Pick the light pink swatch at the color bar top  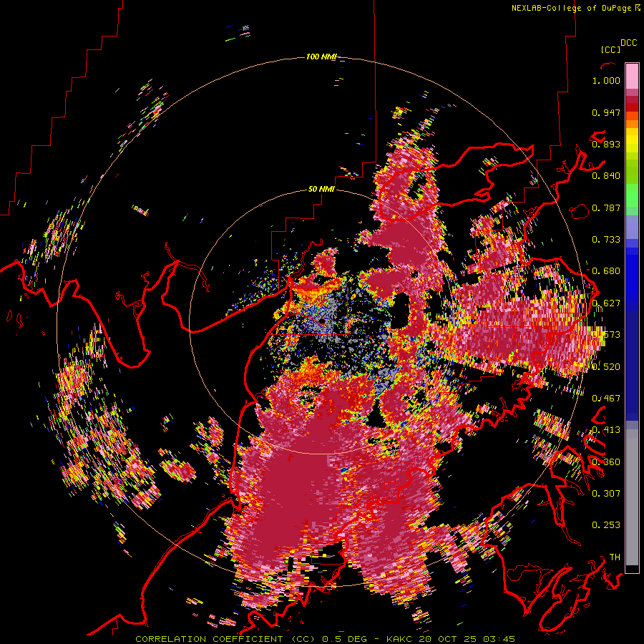pyautogui.click(x=632, y=76)
